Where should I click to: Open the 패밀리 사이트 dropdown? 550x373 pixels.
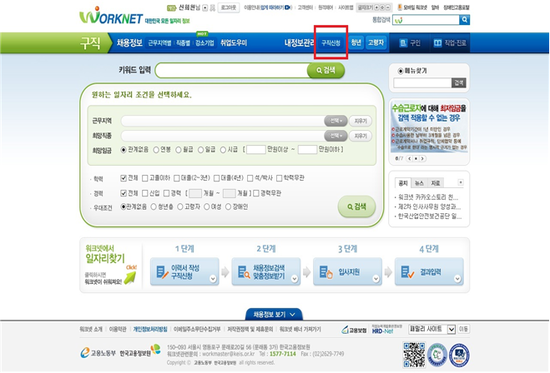click(x=432, y=329)
